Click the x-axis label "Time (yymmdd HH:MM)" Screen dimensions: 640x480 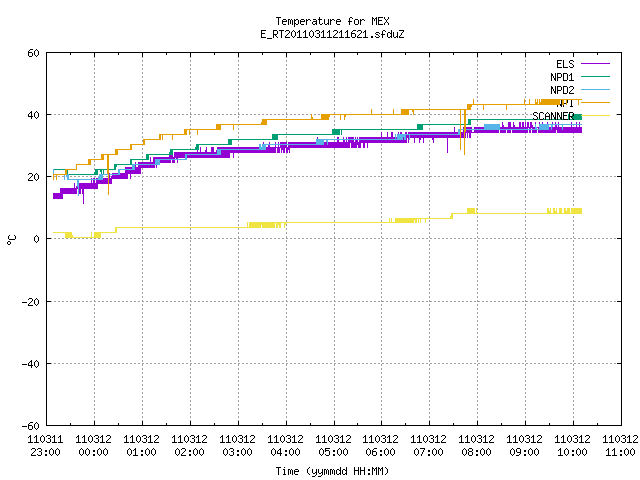(332, 472)
